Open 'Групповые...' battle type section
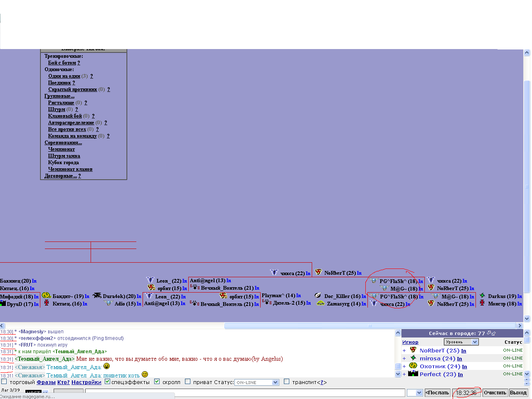Viewport: 532px width, 399px height. point(59,96)
